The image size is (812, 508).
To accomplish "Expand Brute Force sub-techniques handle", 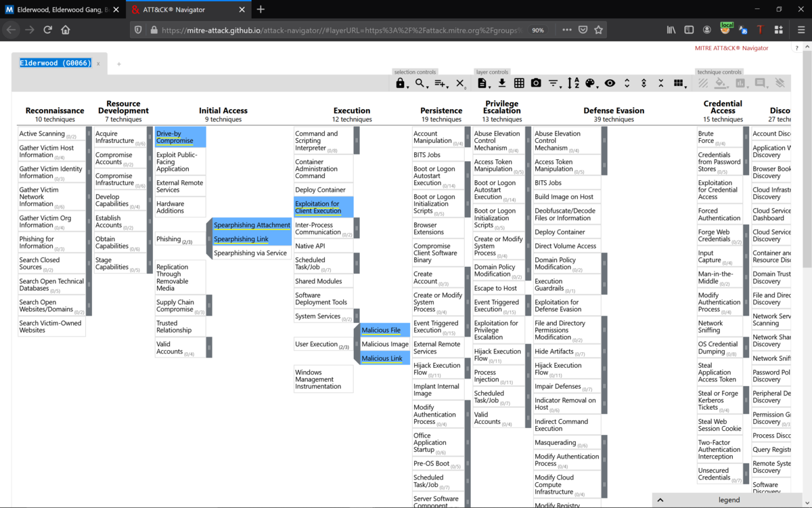I will pyautogui.click(x=746, y=137).
